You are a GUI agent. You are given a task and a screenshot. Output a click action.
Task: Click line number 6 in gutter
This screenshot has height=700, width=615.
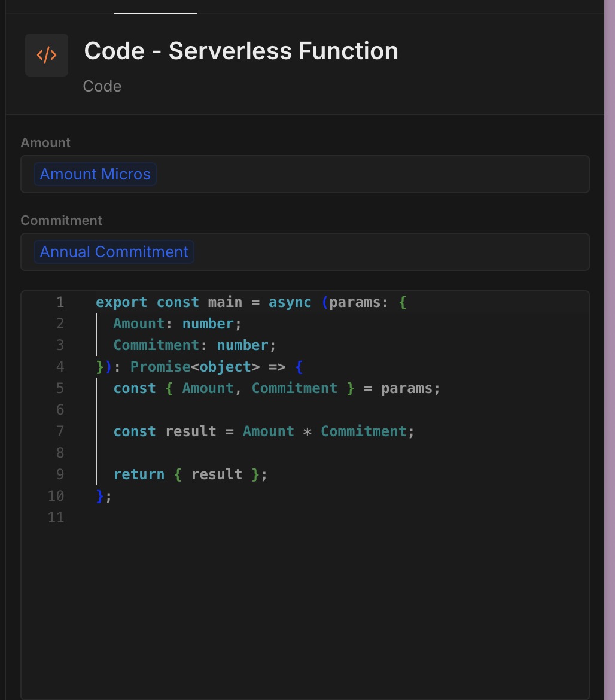[x=60, y=410]
